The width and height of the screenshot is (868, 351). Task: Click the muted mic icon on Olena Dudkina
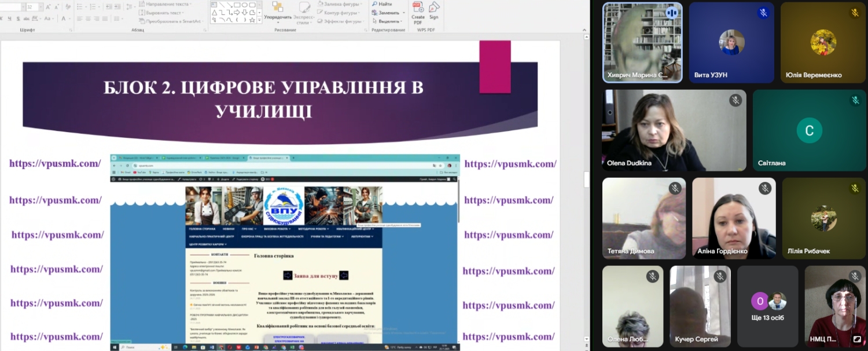[735, 100]
